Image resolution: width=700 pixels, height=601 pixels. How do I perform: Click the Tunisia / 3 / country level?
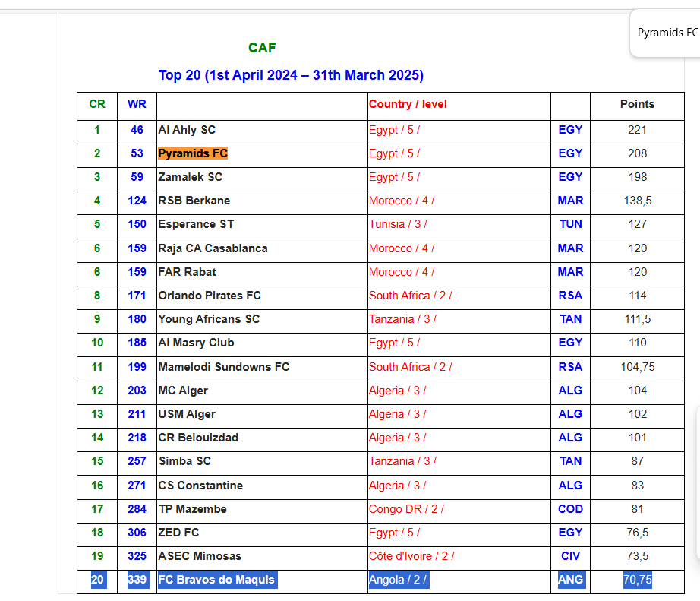point(398,224)
